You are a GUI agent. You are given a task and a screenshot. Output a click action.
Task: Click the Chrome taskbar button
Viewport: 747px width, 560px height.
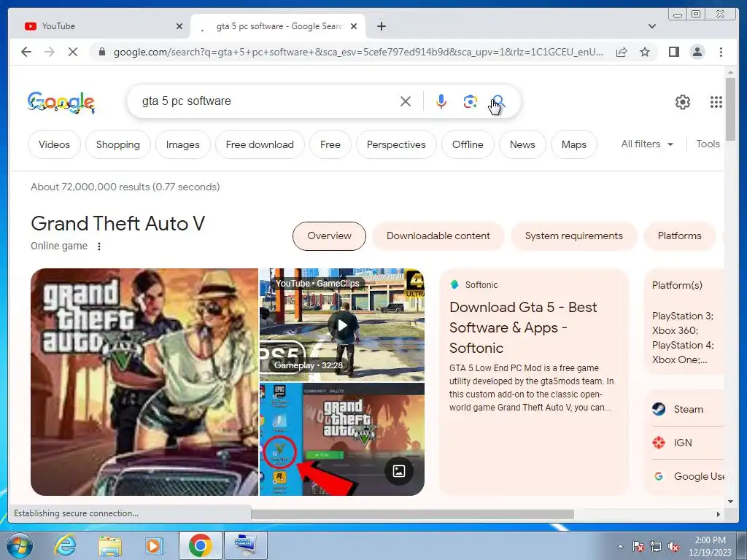tap(200, 545)
